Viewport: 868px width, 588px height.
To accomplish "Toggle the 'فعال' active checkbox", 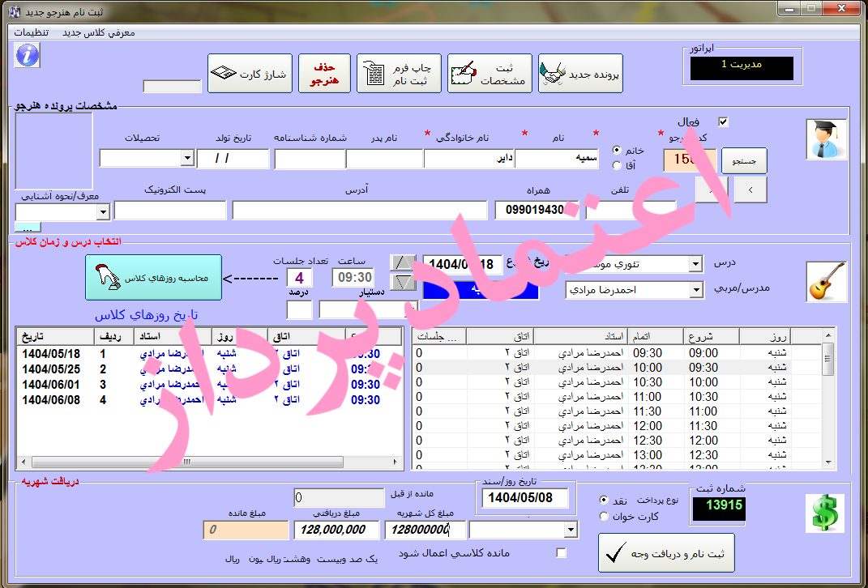I will tap(724, 121).
